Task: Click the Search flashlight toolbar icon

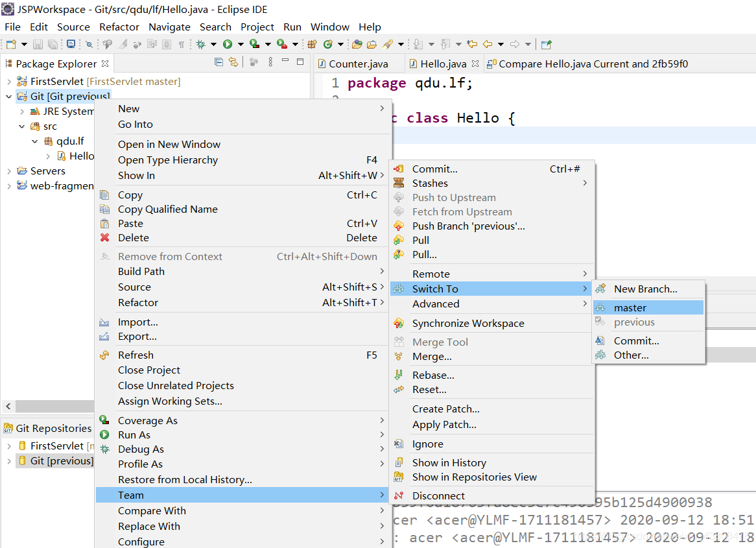Action: (x=388, y=44)
